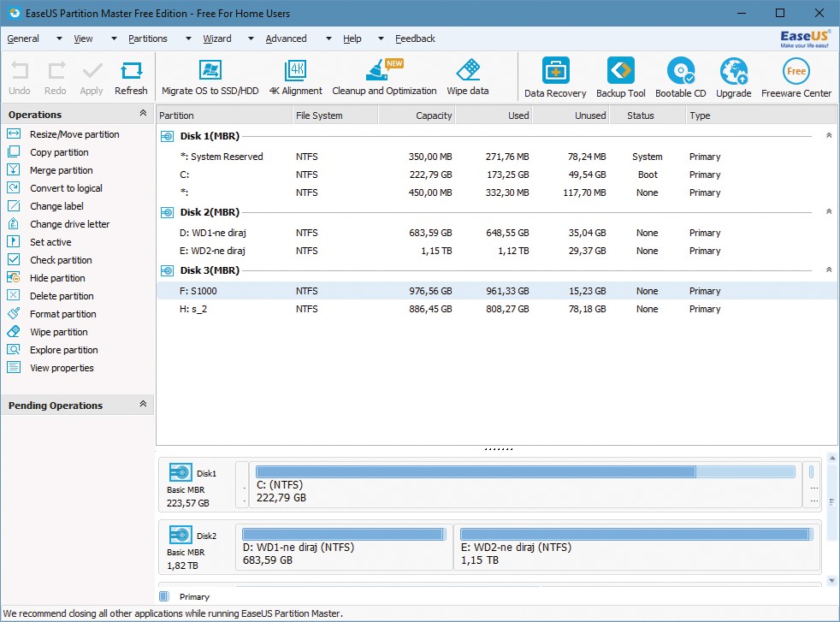
Task: Choose Hide partition
Action: (57, 278)
